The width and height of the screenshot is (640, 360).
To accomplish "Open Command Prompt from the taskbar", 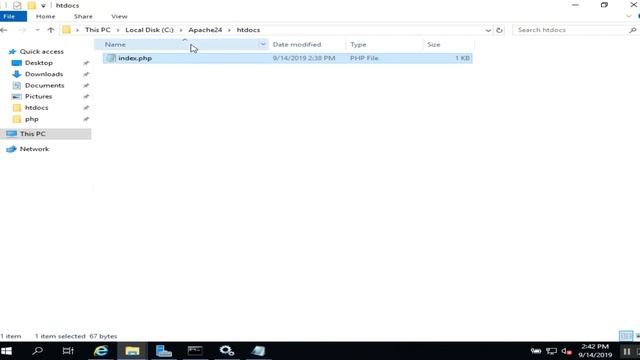I will (x=195, y=351).
